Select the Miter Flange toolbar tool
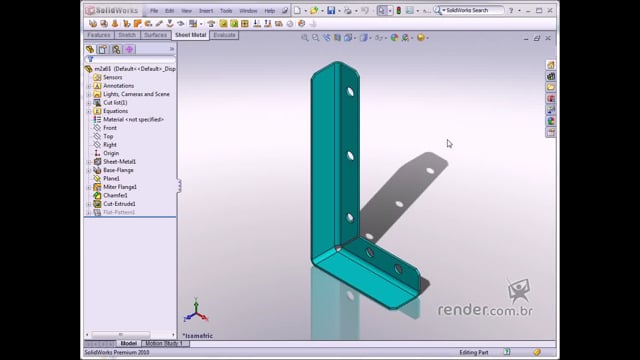The width and height of the screenshot is (640, 360). [x=138, y=24]
